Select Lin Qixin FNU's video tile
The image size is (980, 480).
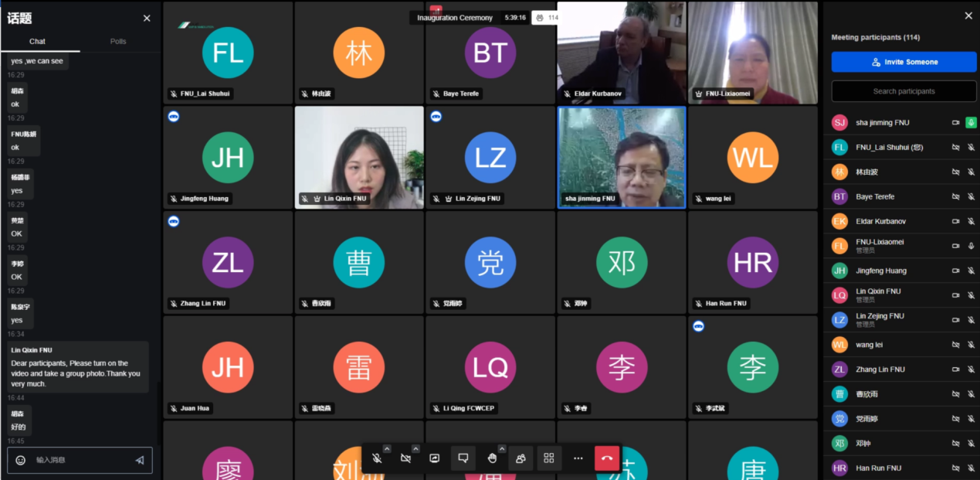pos(359,158)
